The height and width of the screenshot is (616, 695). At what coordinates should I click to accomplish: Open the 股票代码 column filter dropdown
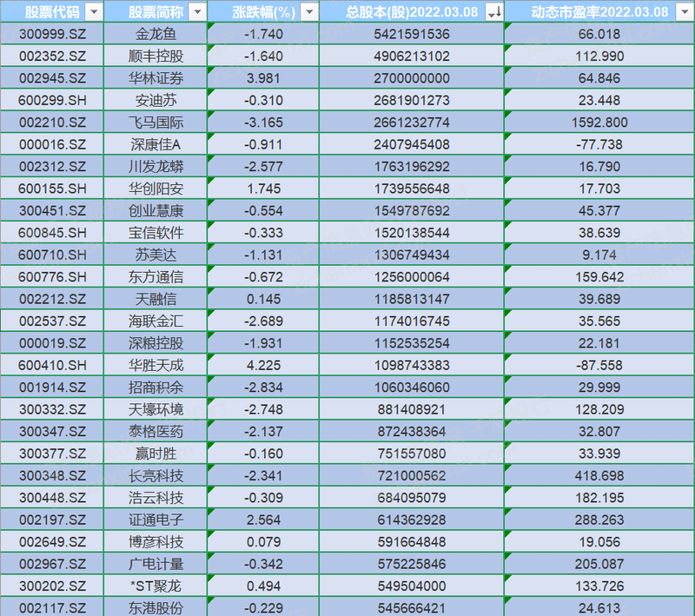coord(94,10)
